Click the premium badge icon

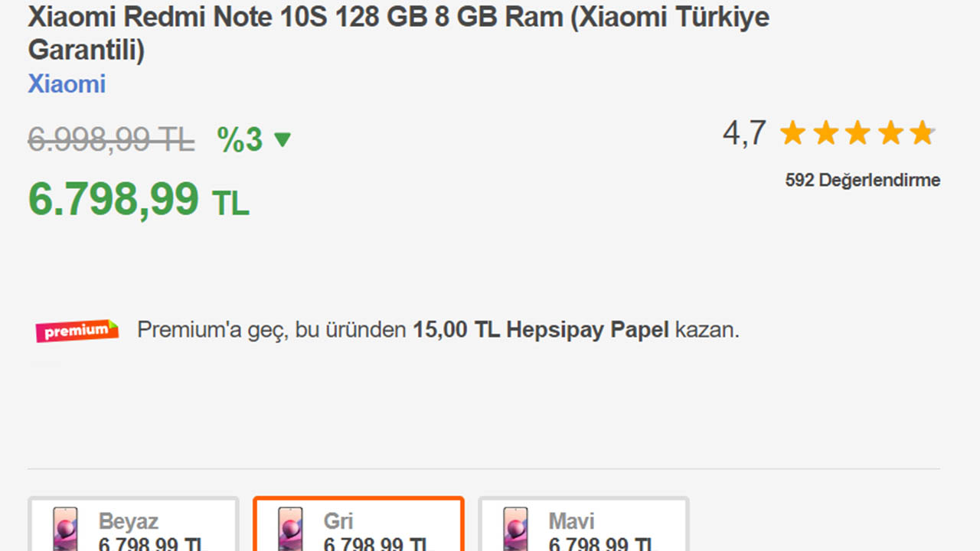tap(77, 331)
